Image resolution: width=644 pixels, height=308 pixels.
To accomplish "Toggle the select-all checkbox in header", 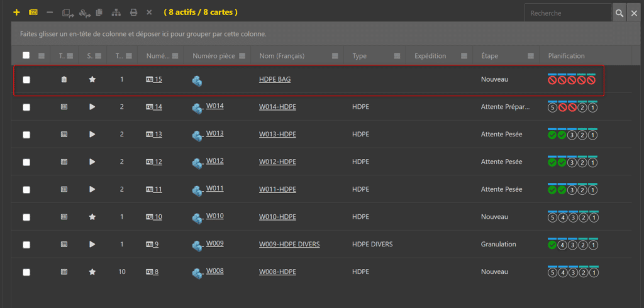I will click(26, 55).
